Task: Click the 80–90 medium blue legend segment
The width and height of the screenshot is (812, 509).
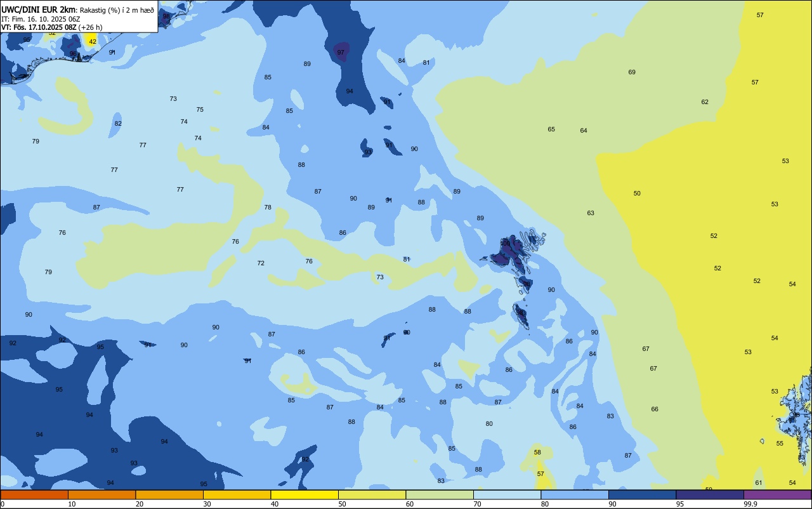Action: coord(575,494)
